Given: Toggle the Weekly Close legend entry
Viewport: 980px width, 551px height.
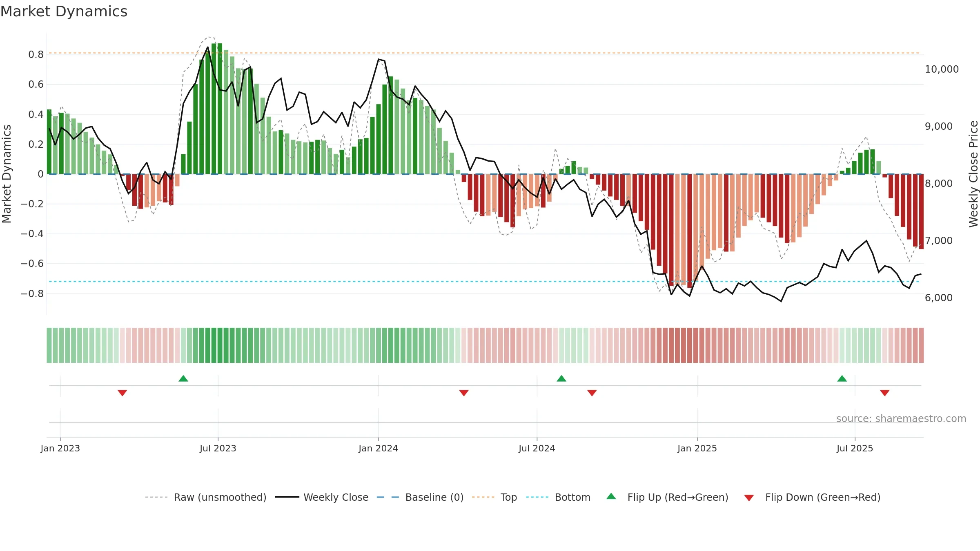Looking at the screenshot, I should coord(321,497).
